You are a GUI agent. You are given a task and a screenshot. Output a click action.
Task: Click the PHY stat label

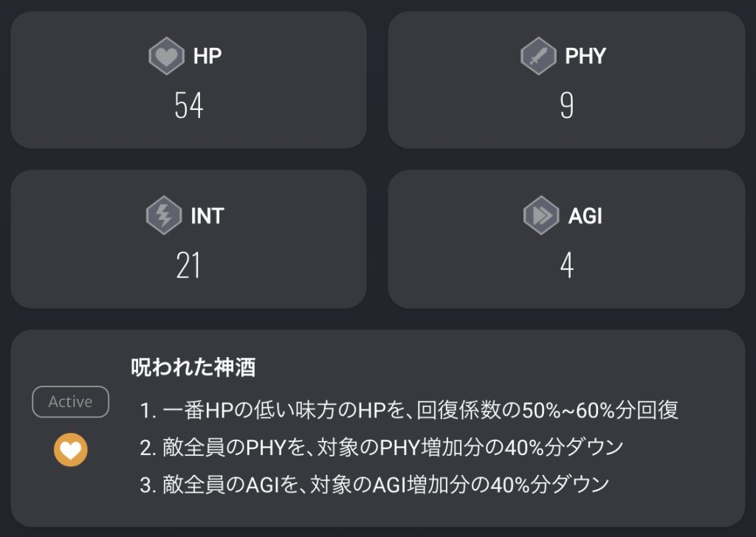585,57
